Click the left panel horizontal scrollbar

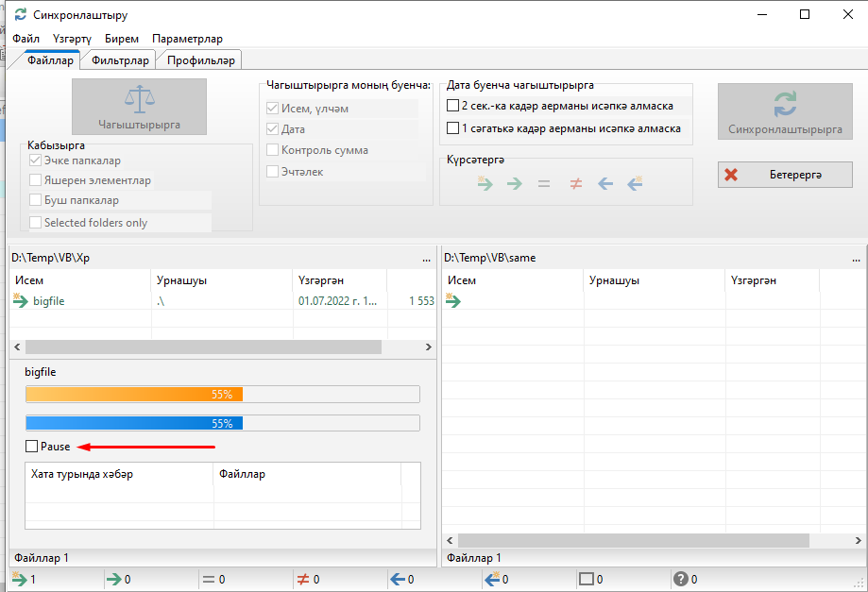click(x=198, y=347)
